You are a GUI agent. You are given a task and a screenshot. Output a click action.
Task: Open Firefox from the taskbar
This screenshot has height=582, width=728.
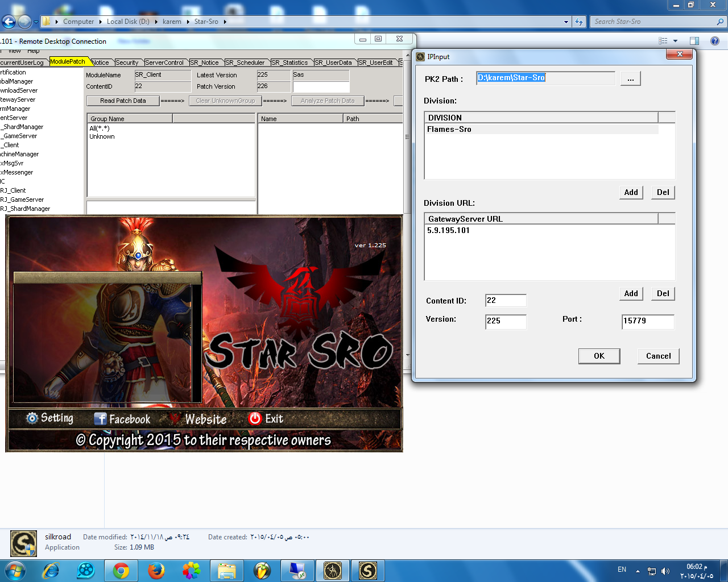click(x=156, y=570)
